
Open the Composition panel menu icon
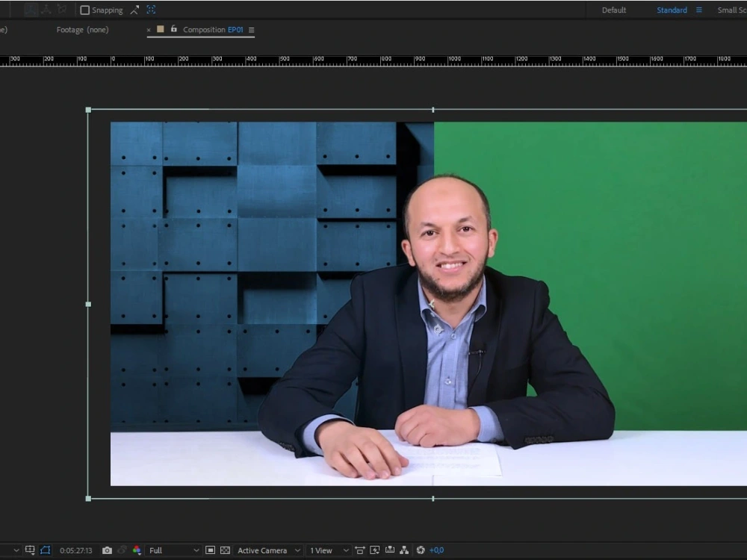coord(252,30)
